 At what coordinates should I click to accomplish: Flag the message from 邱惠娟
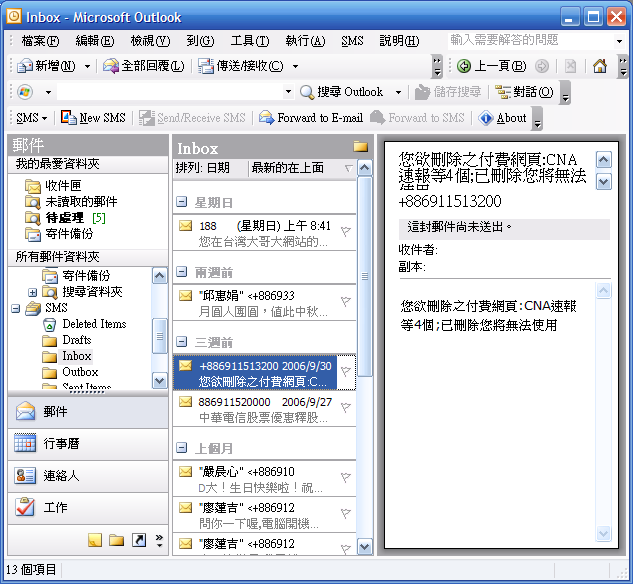tap(346, 301)
